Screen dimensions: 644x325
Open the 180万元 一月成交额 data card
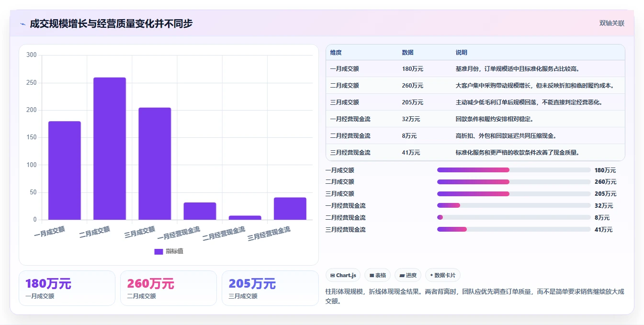(x=67, y=288)
